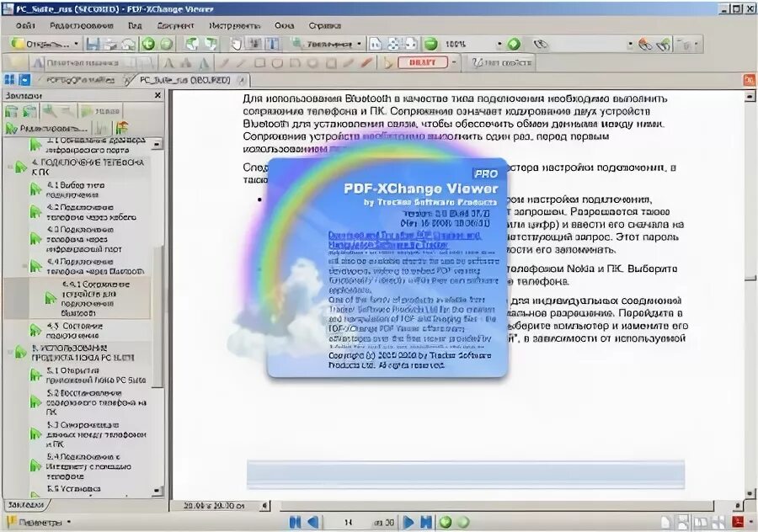Select bookmark 5.3 Синхронизация данных

click(96, 434)
